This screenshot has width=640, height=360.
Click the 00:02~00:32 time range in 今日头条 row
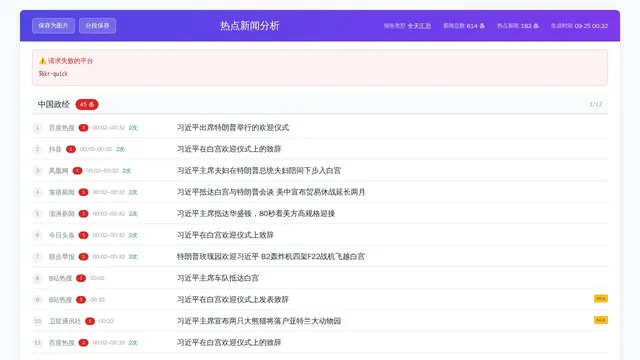coord(109,235)
